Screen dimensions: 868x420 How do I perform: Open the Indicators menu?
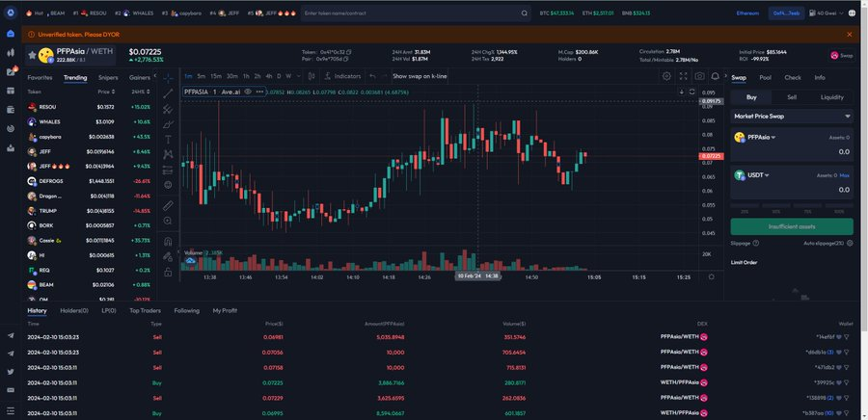(x=342, y=76)
